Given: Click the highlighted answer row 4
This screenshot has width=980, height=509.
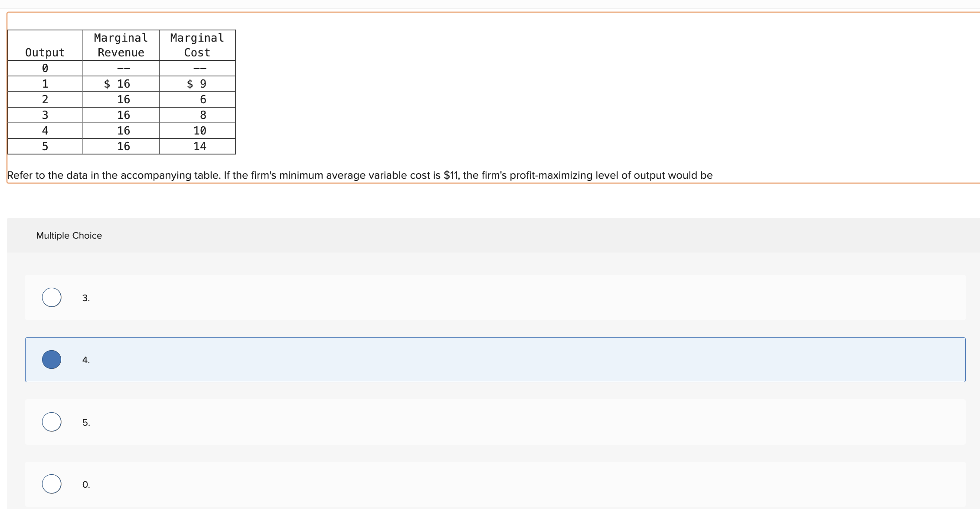Looking at the screenshot, I should [304, 359].
